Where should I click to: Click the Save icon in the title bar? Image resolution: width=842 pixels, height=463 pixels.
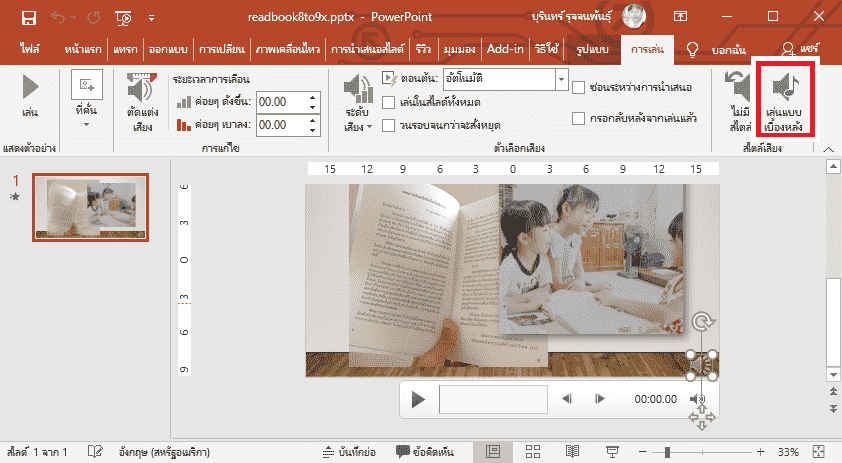pos(28,17)
